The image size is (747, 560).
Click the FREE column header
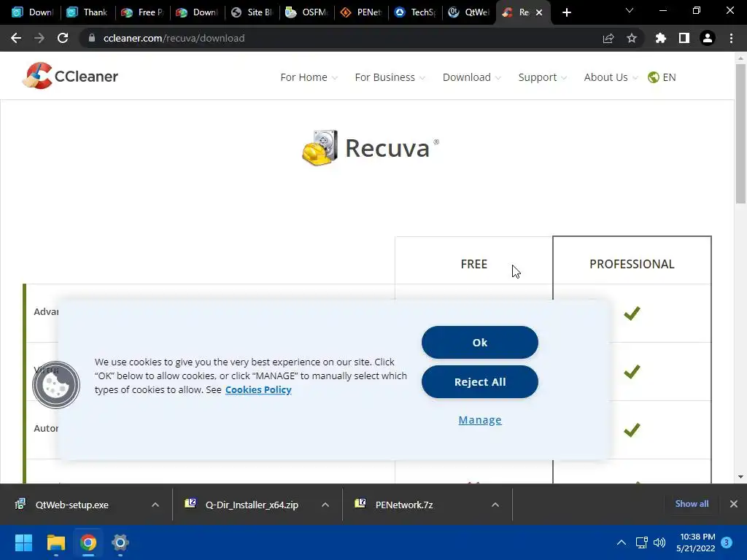[473, 264]
